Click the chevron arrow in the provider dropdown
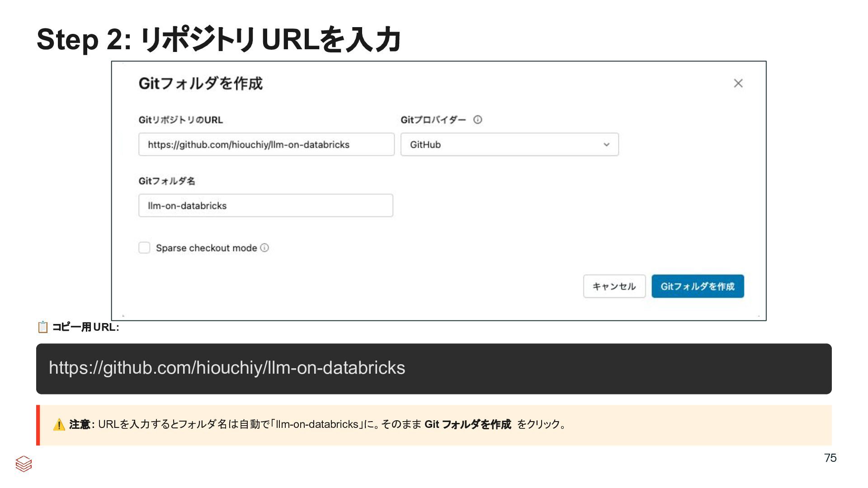The image size is (868, 488). [x=606, y=145]
